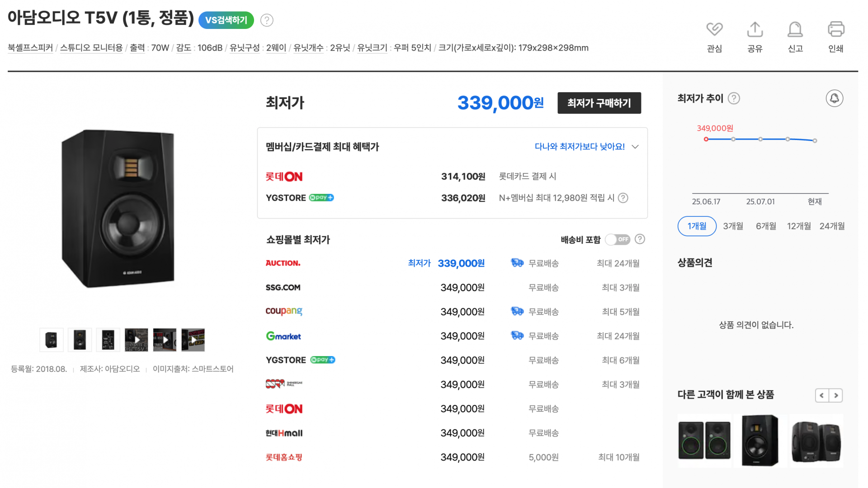This screenshot has width=868, height=488.
Task: Play second video thumbnail in gallery
Action: (x=165, y=340)
